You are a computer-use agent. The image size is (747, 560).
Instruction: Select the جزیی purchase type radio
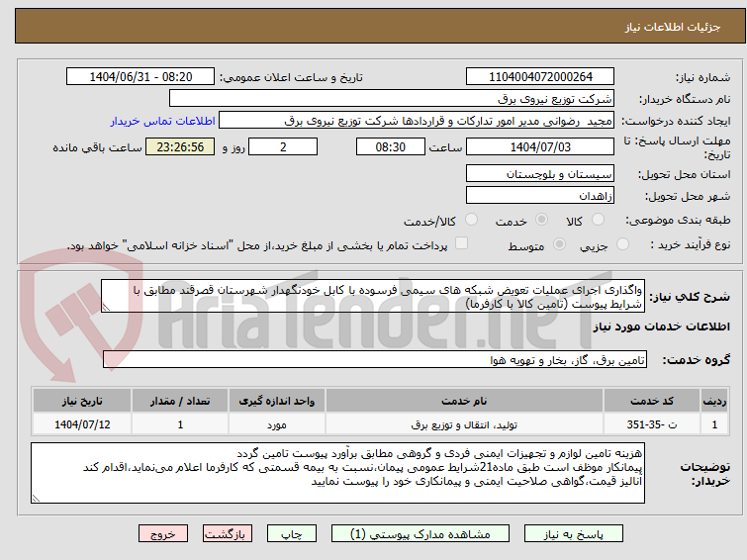(x=622, y=244)
